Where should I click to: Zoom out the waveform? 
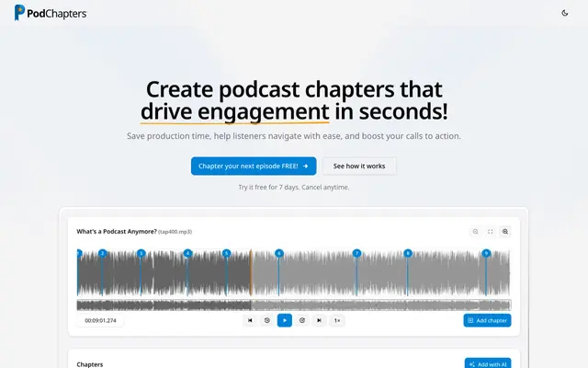475,231
